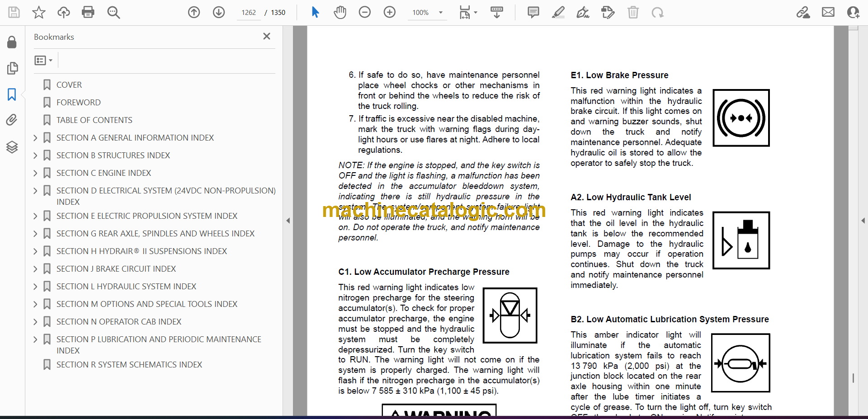
Task: Expand SECTION M OPTIONS AND SPECIAL TOOLS
Action: pyautogui.click(x=35, y=304)
